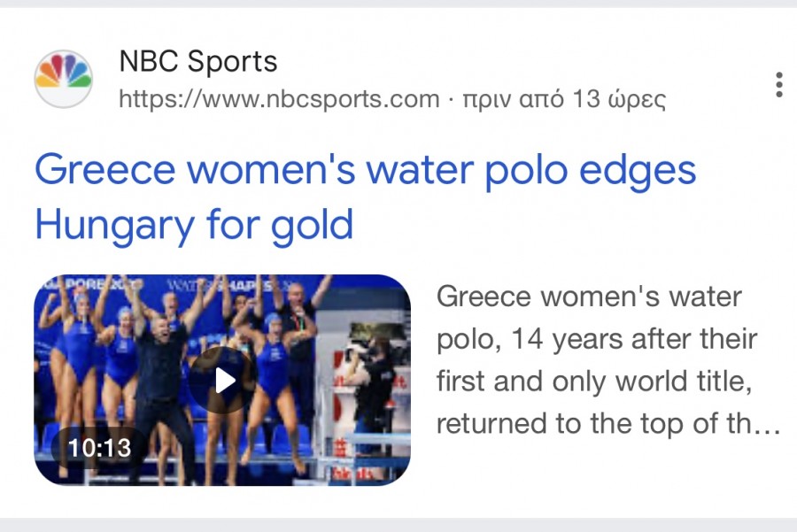Click the 'returned to the top of th…' text

coord(608,424)
